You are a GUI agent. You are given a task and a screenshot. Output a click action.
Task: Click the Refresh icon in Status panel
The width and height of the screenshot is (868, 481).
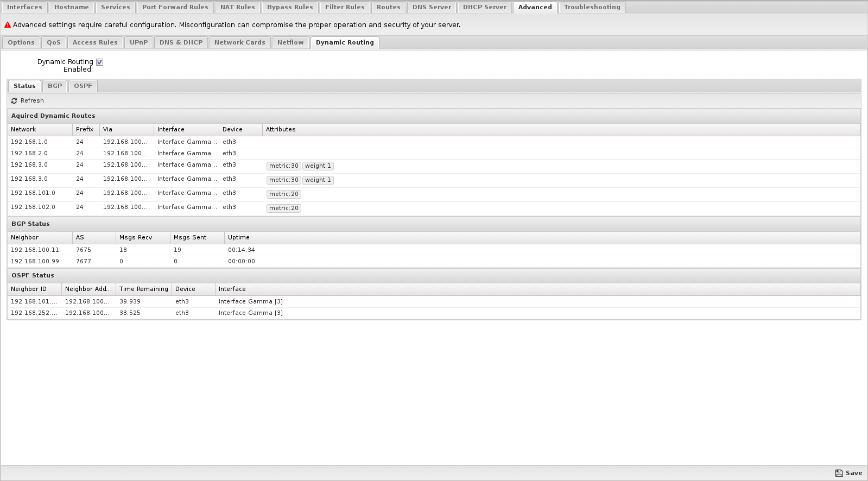click(x=14, y=101)
